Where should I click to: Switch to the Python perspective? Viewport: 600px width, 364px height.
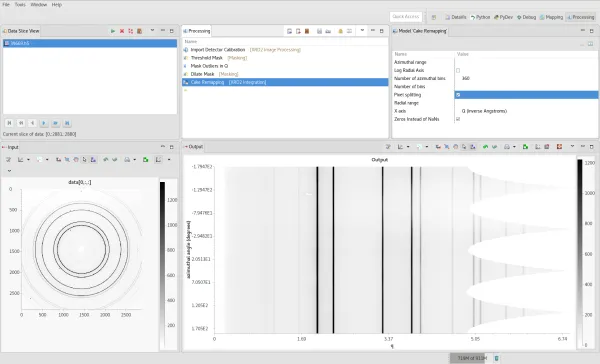480,17
